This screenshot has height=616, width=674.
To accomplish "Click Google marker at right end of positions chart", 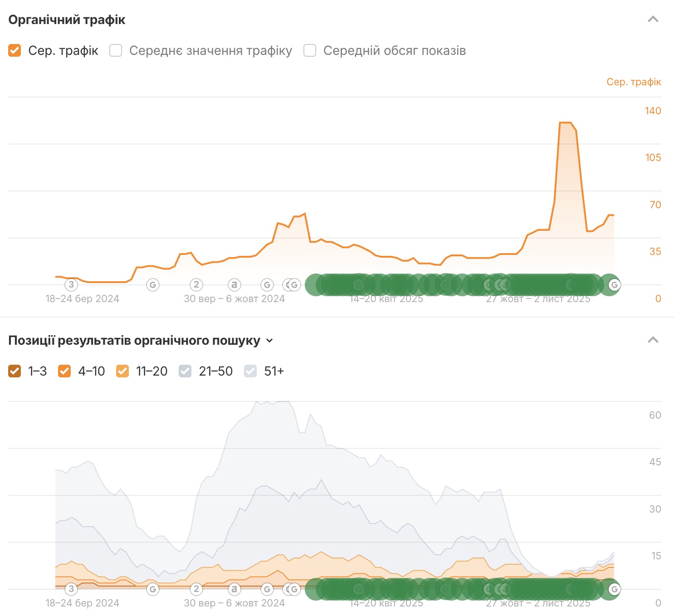I will (614, 589).
